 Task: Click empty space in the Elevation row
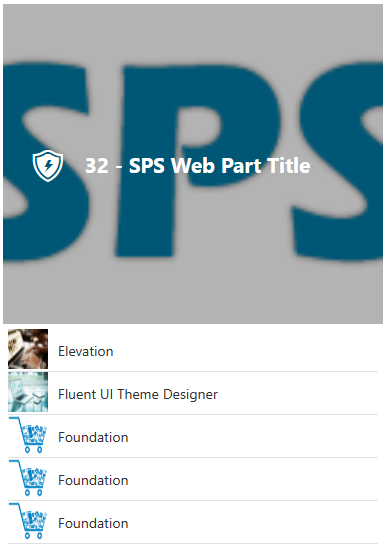(x=246, y=351)
